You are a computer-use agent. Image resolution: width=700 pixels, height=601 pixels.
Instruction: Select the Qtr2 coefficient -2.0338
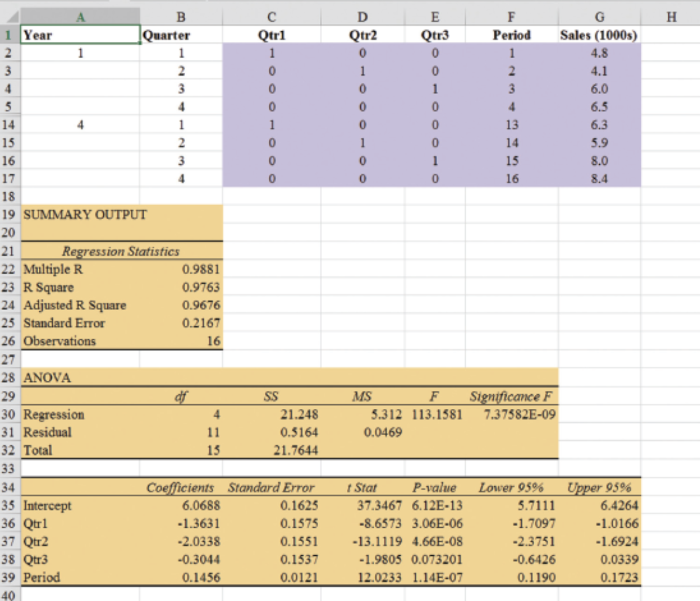(199, 541)
